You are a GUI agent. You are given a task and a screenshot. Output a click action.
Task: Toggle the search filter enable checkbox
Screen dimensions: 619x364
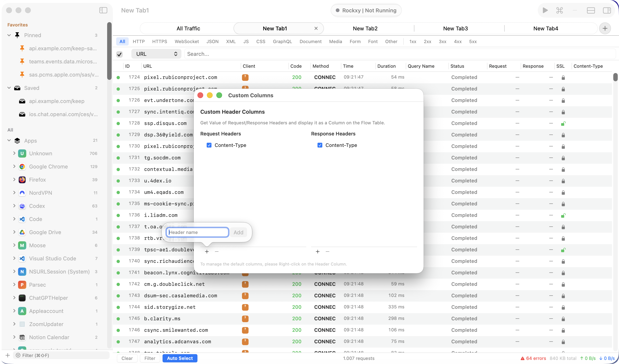coord(120,54)
